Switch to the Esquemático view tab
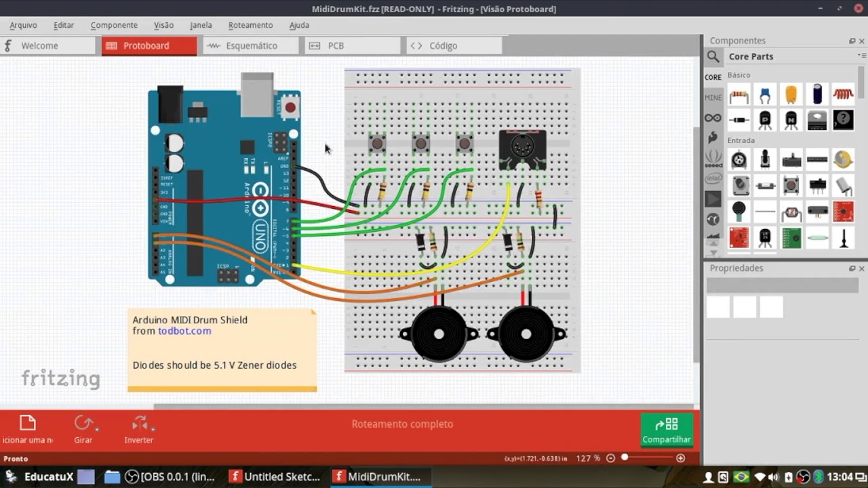The height and width of the screenshot is (488, 868). [251, 45]
